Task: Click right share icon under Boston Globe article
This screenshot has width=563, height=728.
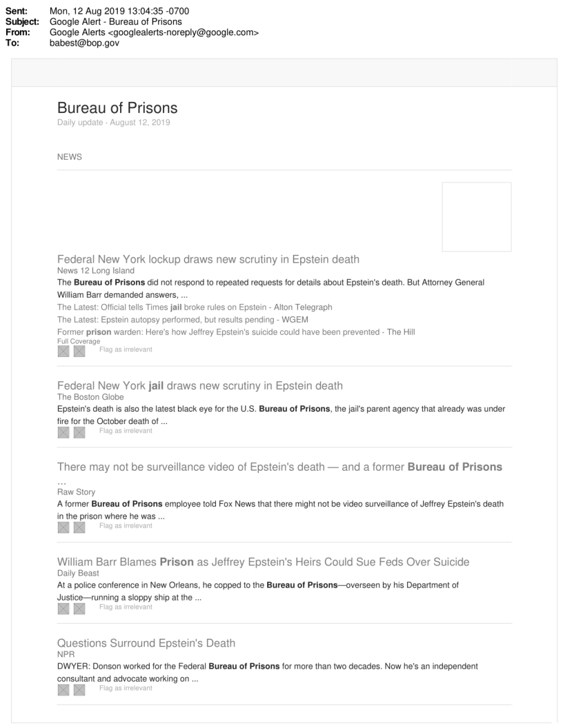Action: tap(79, 433)
